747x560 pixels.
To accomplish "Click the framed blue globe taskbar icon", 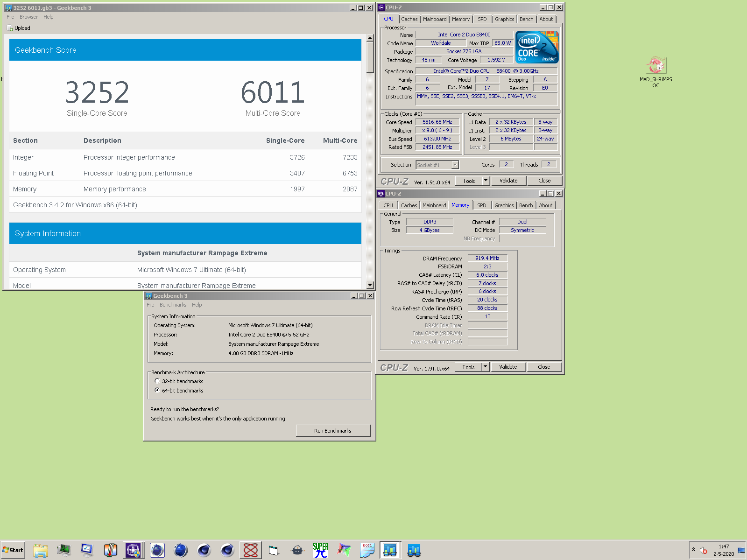I will click(x=157, y=550).
